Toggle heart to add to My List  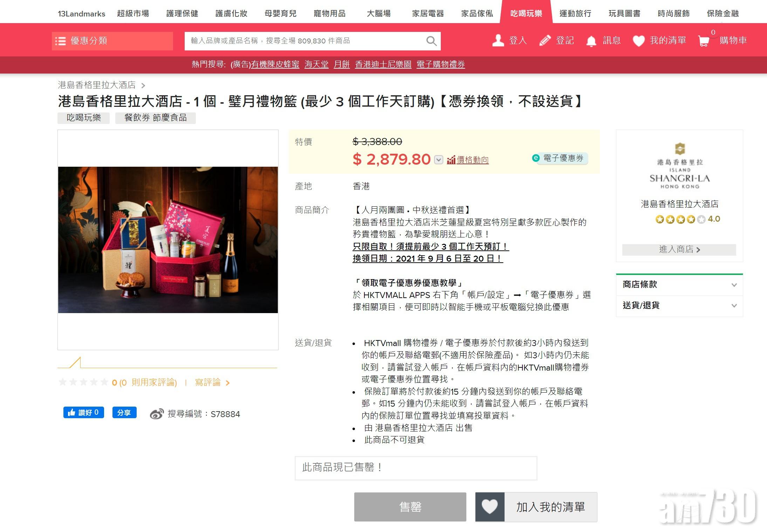click(x=489, y=507)
